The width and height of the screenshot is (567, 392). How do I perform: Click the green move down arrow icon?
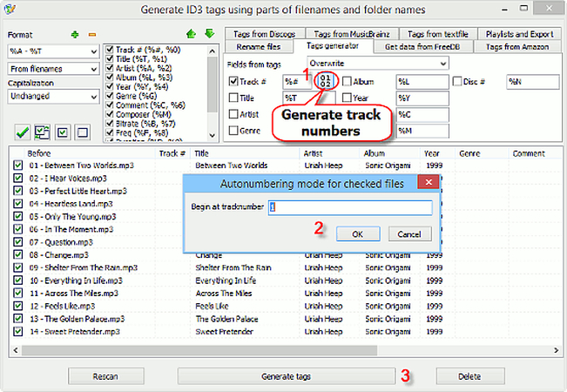coord(208,34)
